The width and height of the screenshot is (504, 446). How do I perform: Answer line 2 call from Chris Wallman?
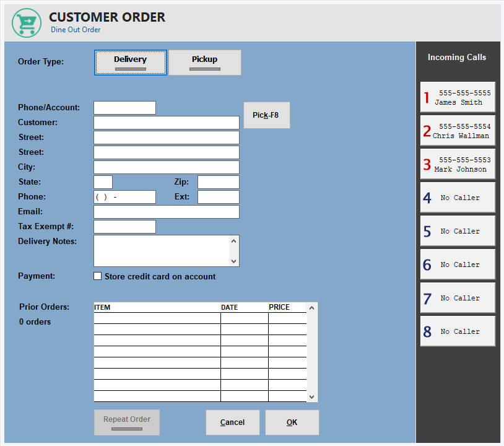458,131
